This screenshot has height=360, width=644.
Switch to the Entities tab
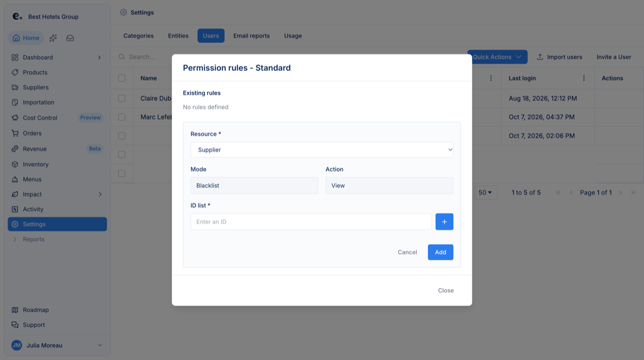tap(178, 36)
